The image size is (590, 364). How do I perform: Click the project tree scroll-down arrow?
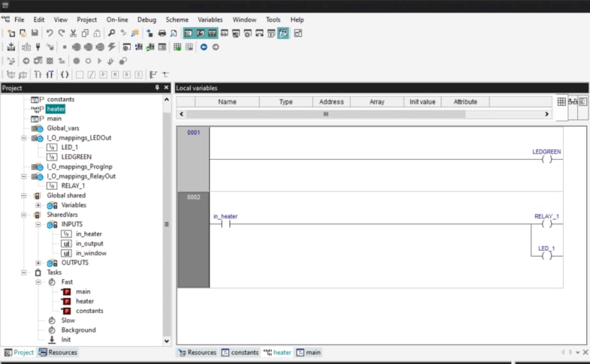[x=167, y=341]
